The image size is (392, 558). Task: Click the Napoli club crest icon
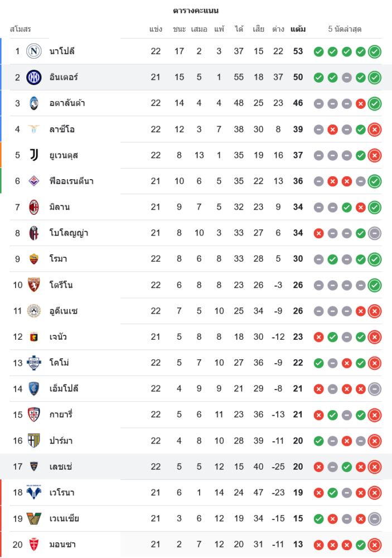tap(34, 51)
